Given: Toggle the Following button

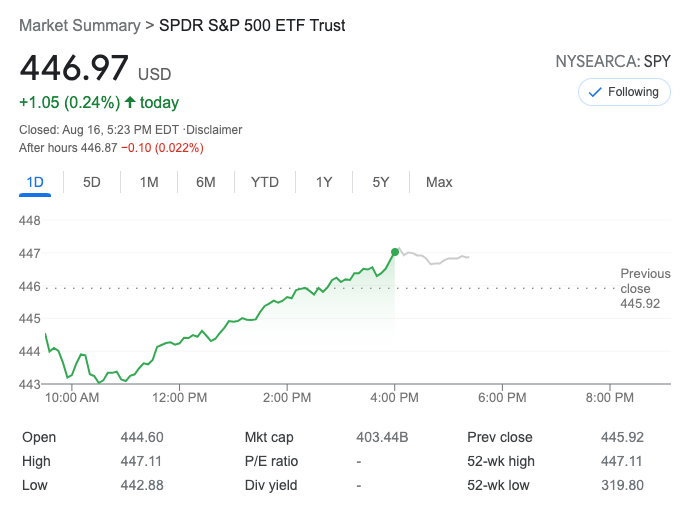Looking at the screenshot, I should pos(624,92).
